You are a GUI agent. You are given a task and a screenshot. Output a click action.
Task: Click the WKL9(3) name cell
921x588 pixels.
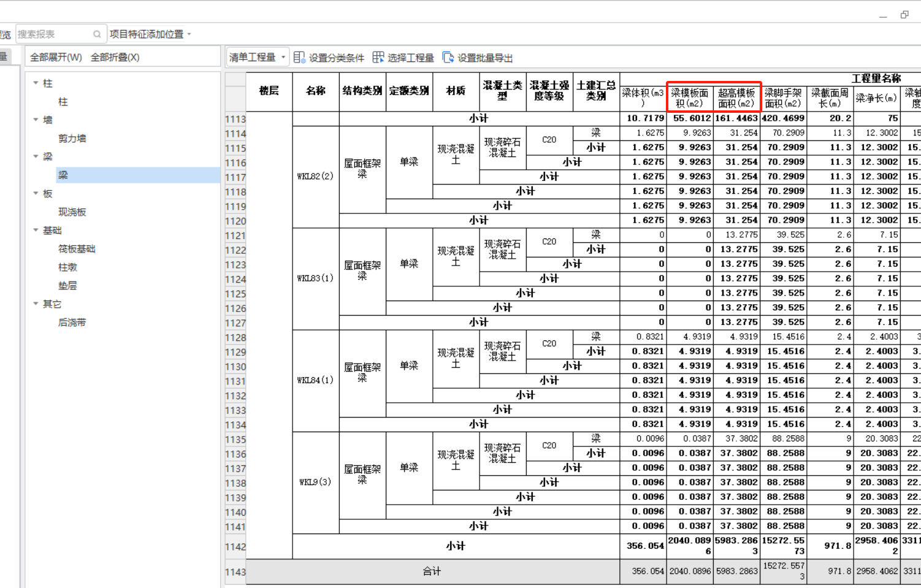click(x=316, y=483)
